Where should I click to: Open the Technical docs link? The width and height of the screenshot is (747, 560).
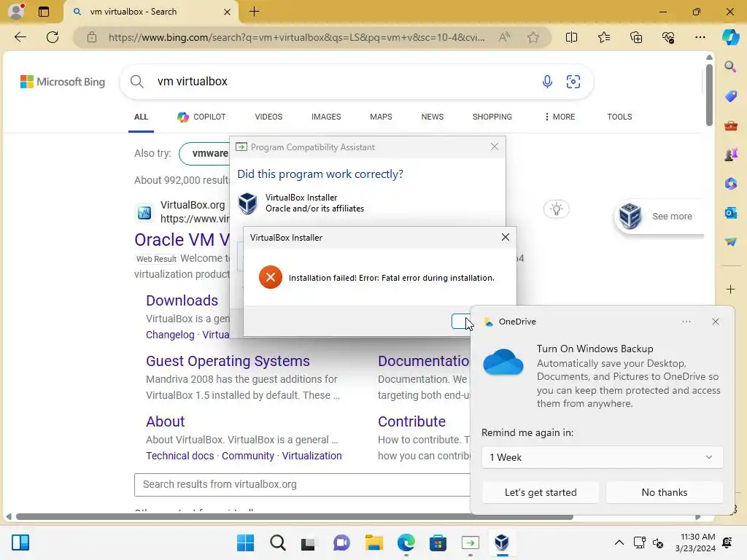coord(180,456)
